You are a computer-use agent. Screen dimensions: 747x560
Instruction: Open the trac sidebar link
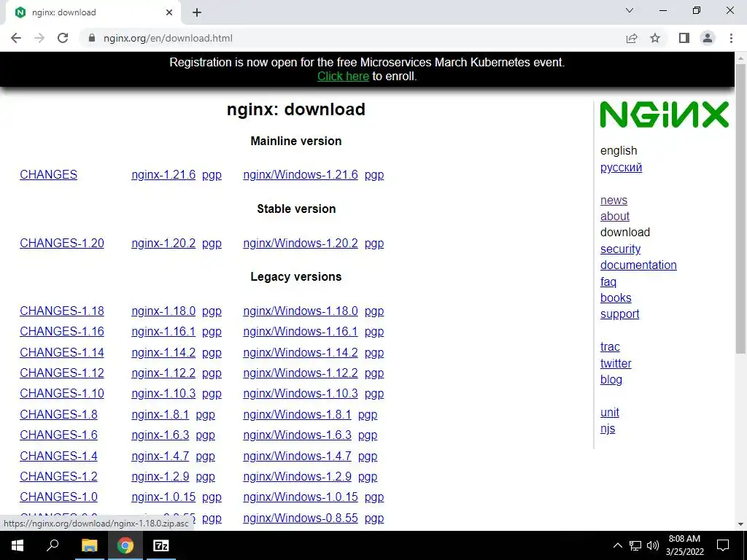(610, 346)
